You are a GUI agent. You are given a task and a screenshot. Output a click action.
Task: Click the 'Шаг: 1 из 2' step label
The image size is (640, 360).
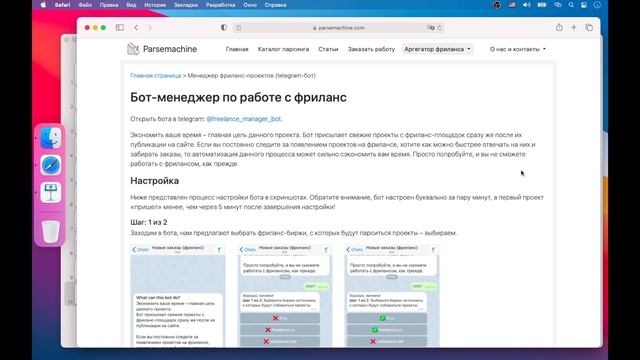coord(149,222)
